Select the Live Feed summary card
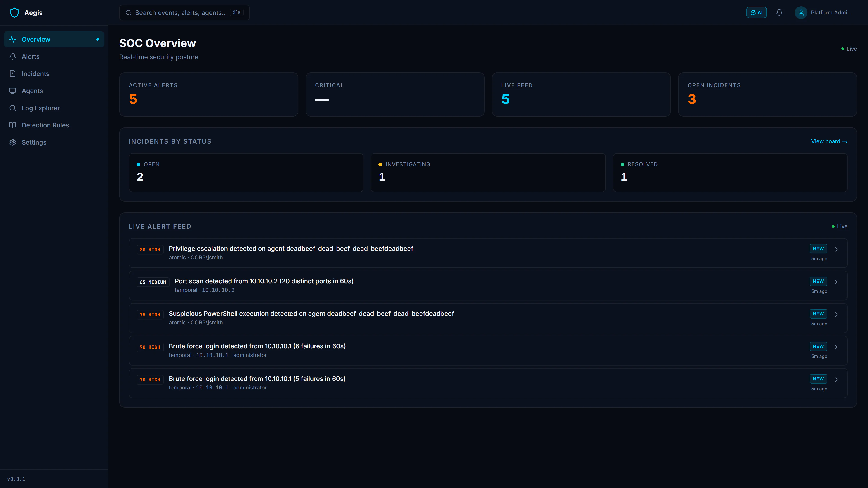Viewport: 868px width, 488px height. pyautogui.click(x=581, y=94)
